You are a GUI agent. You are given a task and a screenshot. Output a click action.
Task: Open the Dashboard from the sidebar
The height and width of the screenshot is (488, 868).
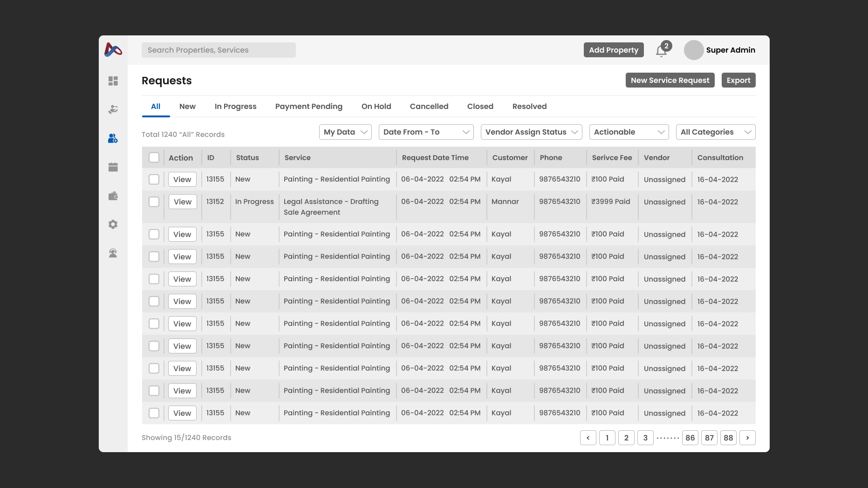[113, 81]
